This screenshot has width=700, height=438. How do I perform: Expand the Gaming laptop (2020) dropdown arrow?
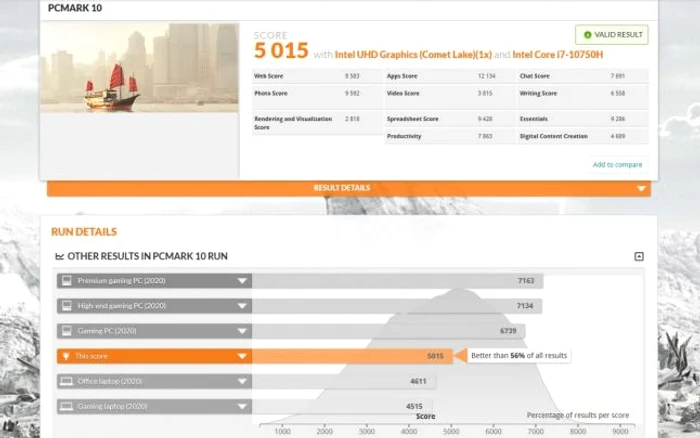242,406
